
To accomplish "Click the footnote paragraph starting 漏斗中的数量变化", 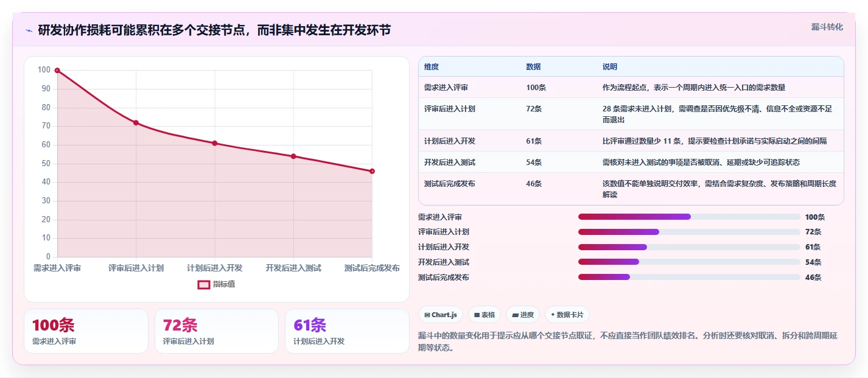I will pyautogui.click(x=628, y=342).
